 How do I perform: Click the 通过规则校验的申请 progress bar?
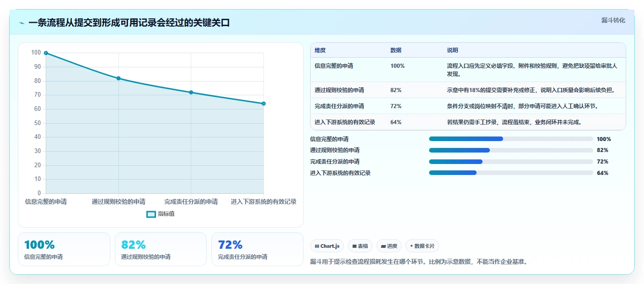point(511,150)
